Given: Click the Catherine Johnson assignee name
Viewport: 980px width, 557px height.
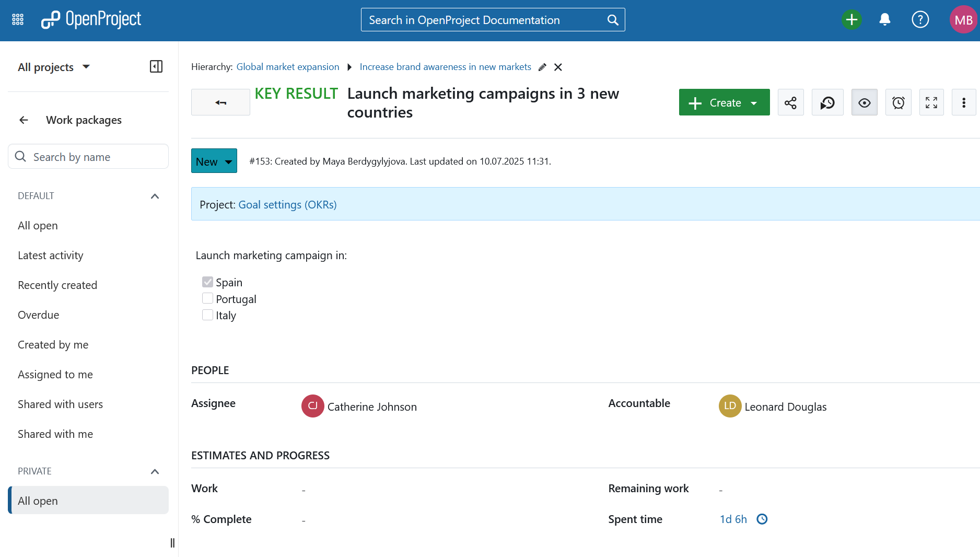Looking at the screenshot, I should (372, 407).
